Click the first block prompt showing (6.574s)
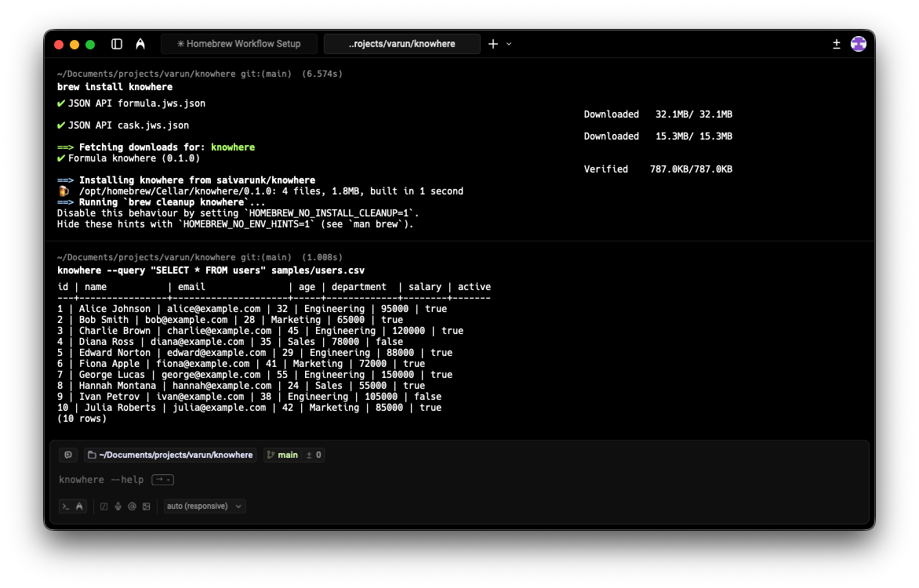The width and height of the screenshot is (919, 588). click(x=200, y=74)
